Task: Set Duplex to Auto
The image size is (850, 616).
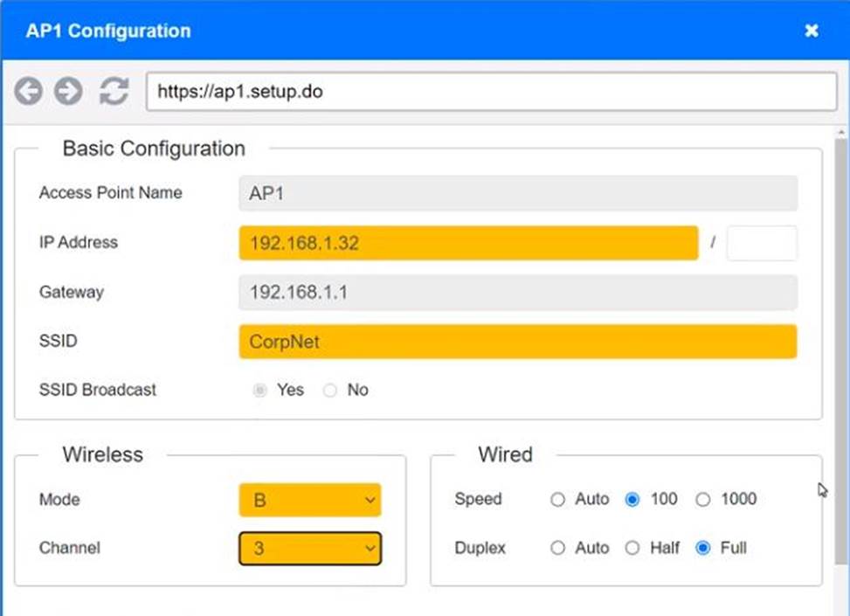Action: click(x=558, y=549)
